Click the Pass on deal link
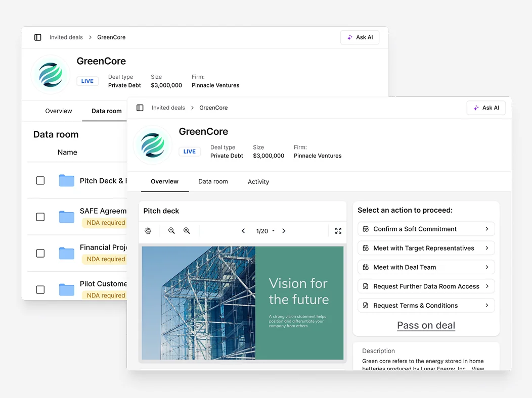This screenshot has height=398, width=532. coord(426,325)
